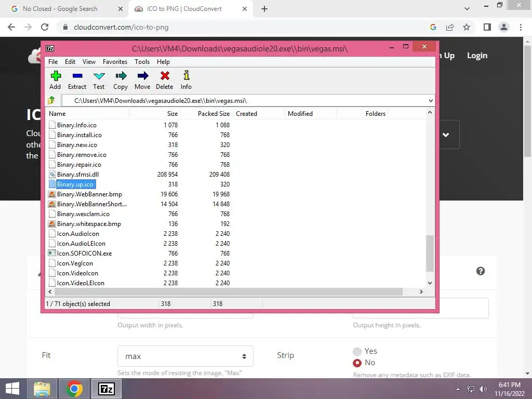Bookmark this page with the star icon
532x399 pixels.
tap(467, 27)
